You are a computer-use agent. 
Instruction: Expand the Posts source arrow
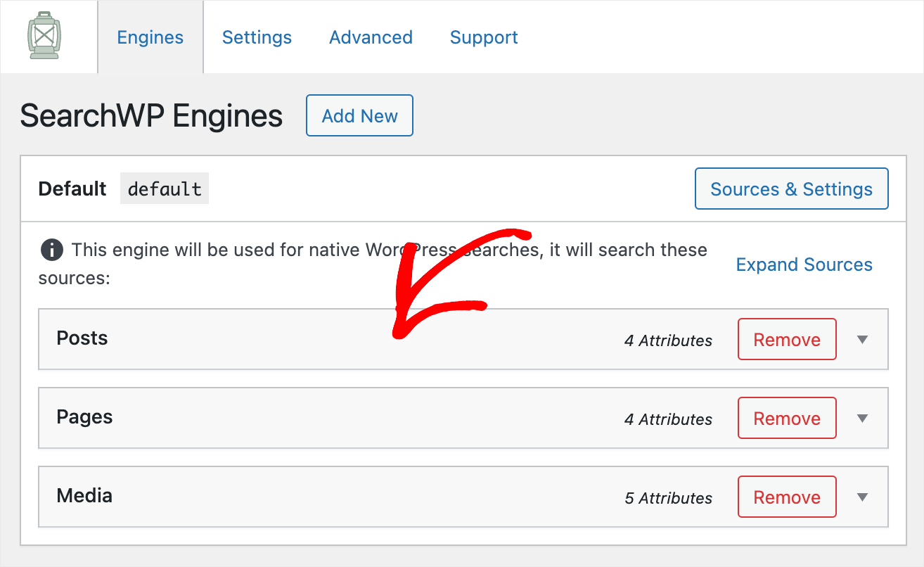pos(863,340)
